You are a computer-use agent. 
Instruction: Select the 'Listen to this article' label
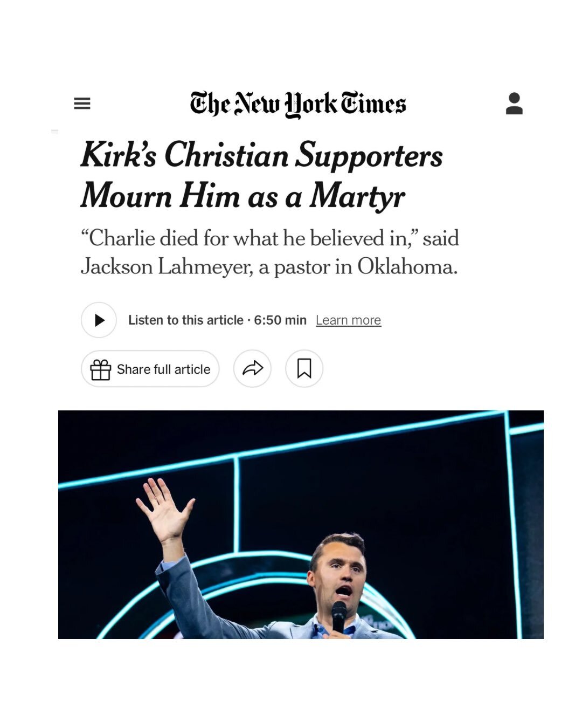186,320
